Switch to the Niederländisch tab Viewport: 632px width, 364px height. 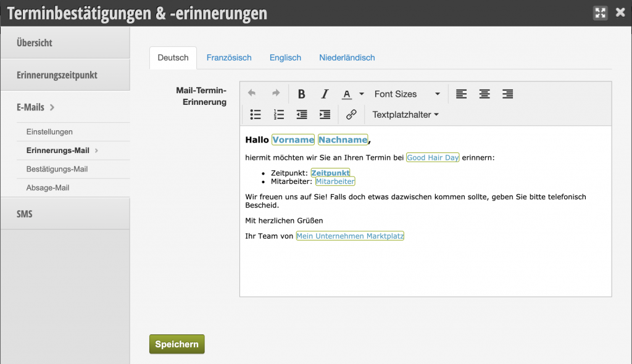347,57
